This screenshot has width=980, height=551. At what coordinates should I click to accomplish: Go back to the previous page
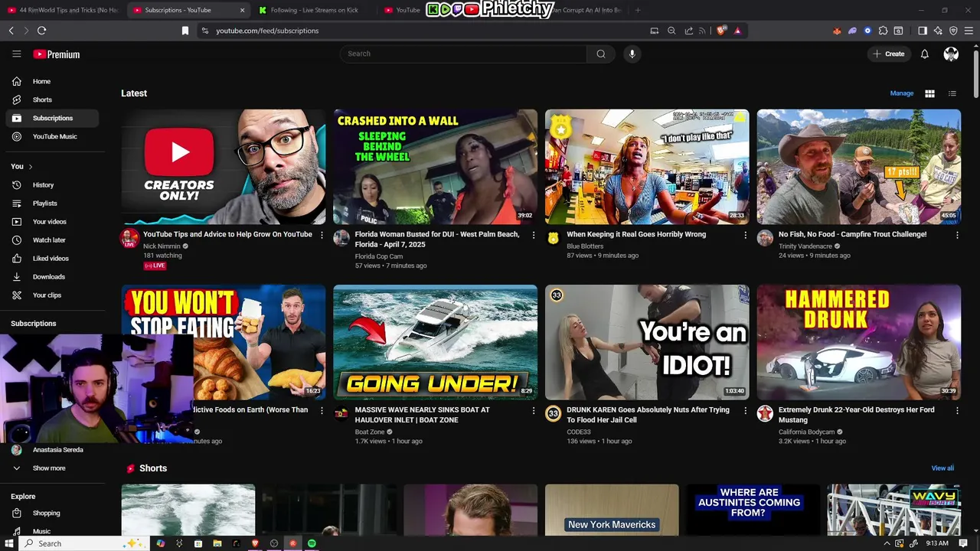pyautogui.click(x=11, y=31)
